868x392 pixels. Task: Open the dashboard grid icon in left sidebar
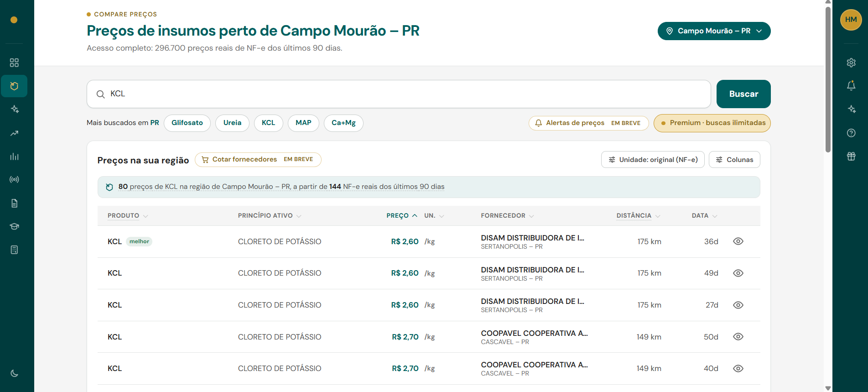click(14, 63)
